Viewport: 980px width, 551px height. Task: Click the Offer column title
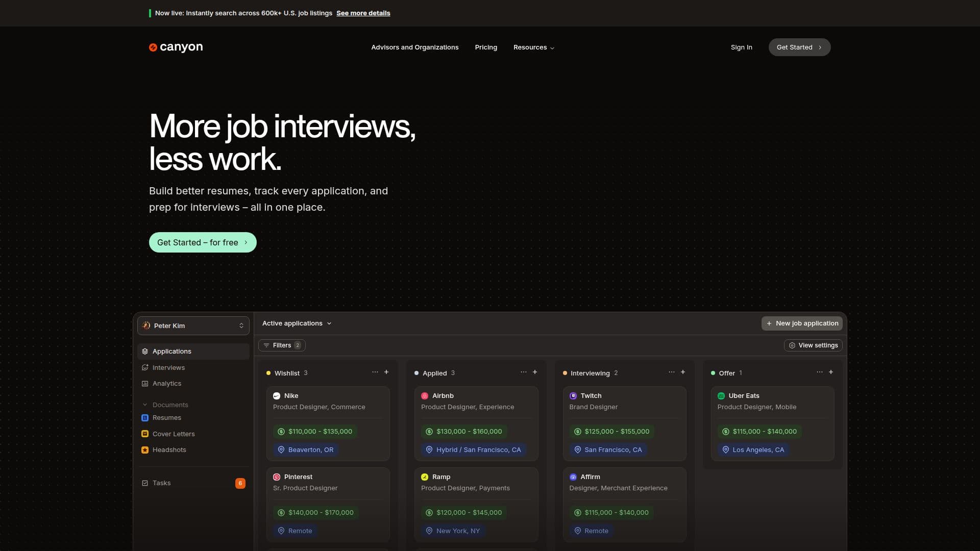tap(727, 373)
